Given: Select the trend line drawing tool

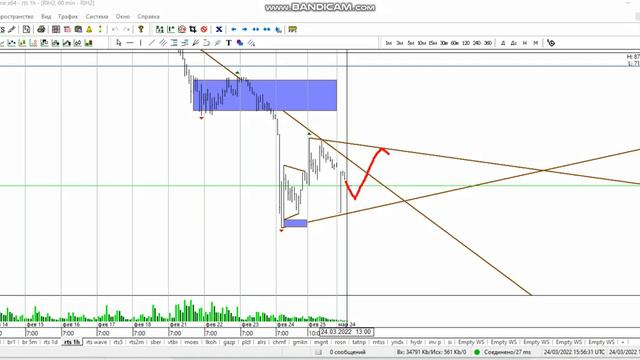Looking at the screenshot, I should [152, 42].
